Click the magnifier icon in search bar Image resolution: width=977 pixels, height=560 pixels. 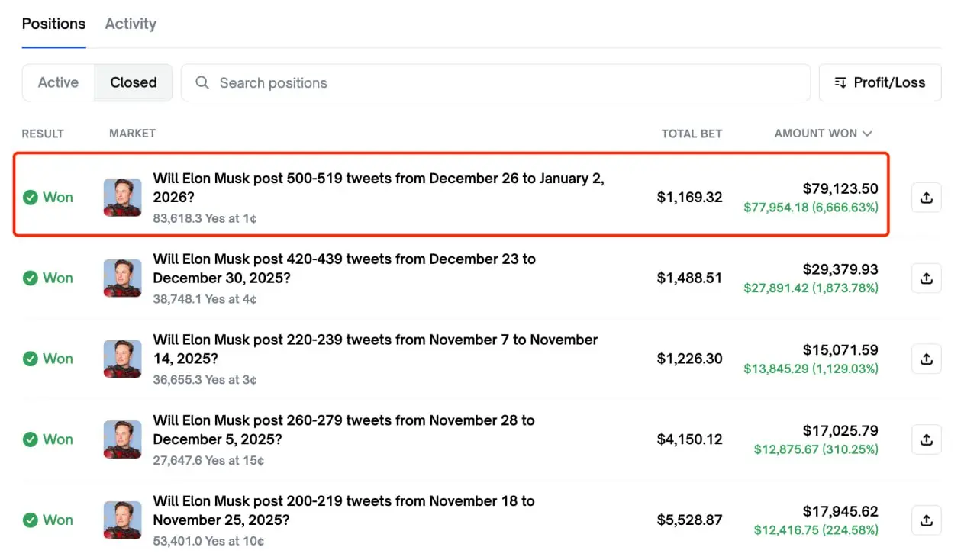tap(202, 82)
